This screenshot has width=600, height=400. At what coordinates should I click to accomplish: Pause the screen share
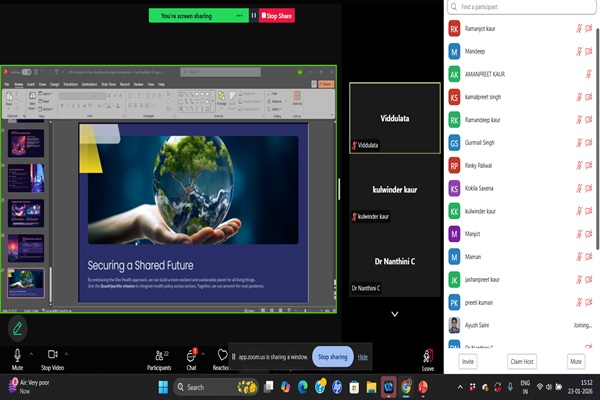coord(253,16)
